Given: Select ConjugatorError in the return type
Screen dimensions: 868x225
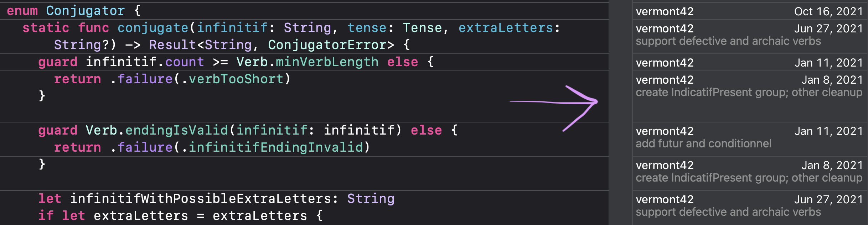Looking at the screenshot, I should coord(331,45).
